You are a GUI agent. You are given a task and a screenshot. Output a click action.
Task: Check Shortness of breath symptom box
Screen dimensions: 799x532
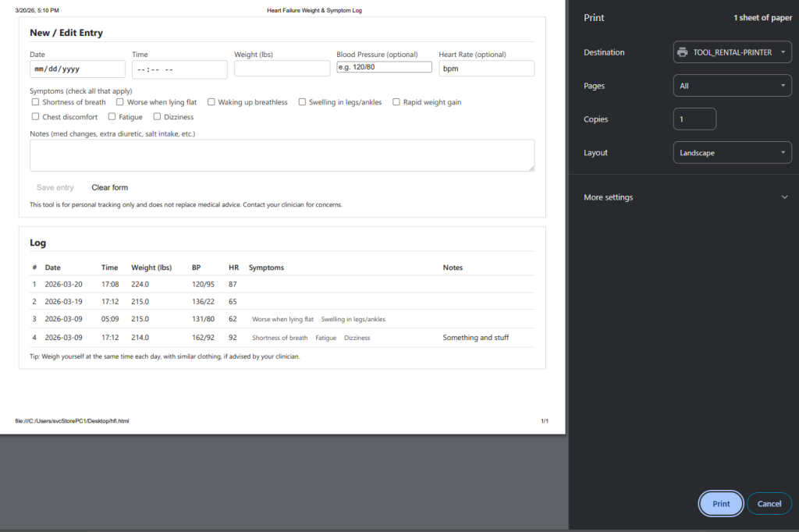(x=36, y=102)
